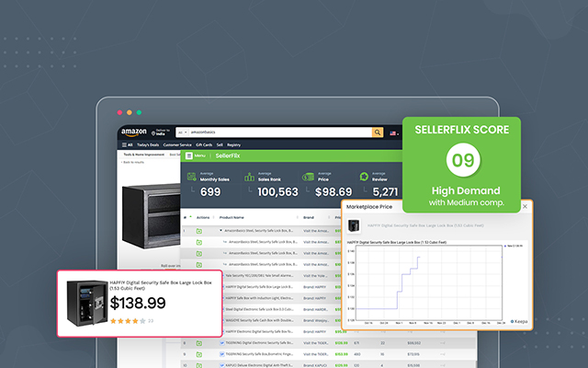Click the Actions column header
This screenshot has height=368, width=588.
click(x=203, y=217)
